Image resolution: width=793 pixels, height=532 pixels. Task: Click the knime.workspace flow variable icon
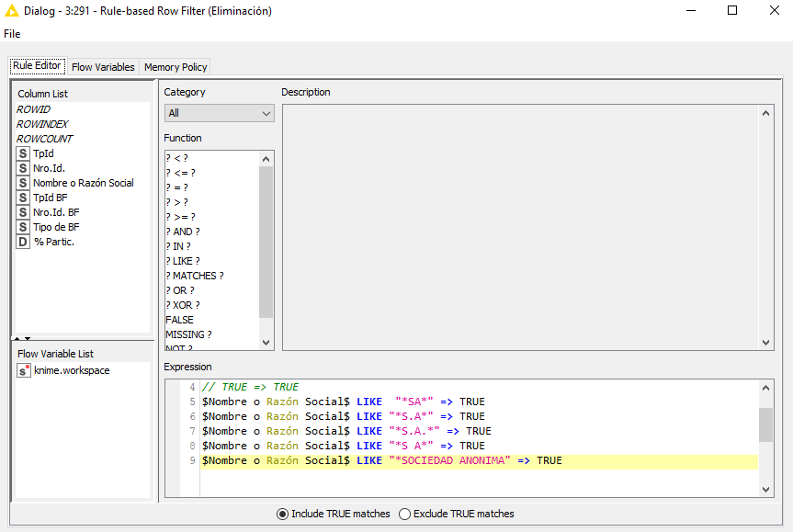[x=23, y=370]
